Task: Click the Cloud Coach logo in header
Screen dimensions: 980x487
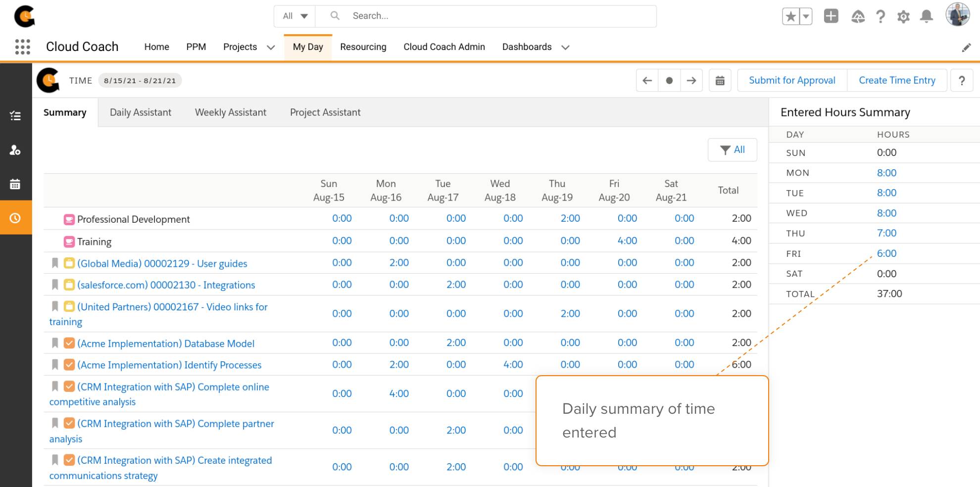Action: tap(24, 16)
